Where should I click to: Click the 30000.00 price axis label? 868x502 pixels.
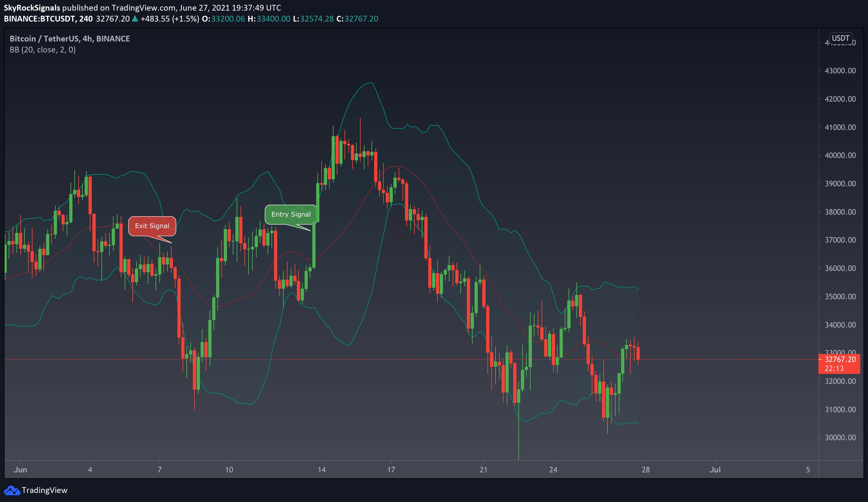click(840, 438)
